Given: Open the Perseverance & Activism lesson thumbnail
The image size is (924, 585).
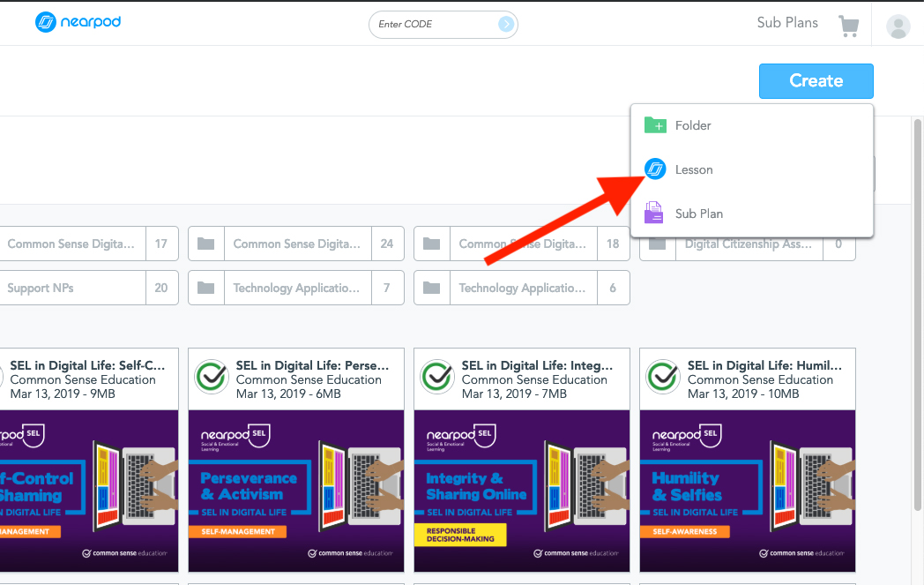Looking at the screenshot, I should pos(296,491).
